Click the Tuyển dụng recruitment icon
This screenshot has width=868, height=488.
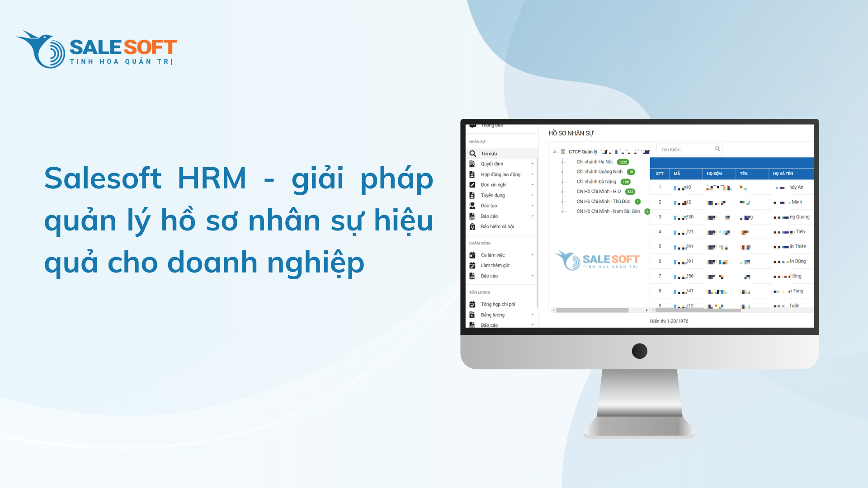coord(472,196)
